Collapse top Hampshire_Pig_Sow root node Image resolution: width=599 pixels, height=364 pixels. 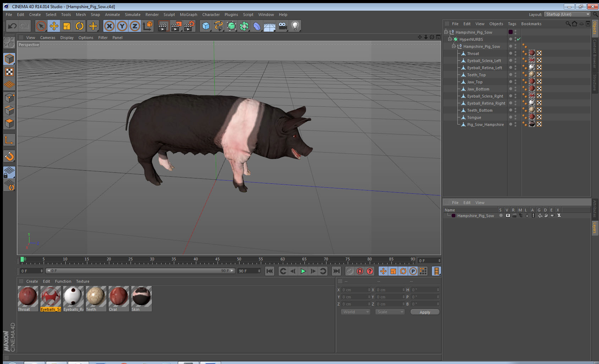point(446,32)
